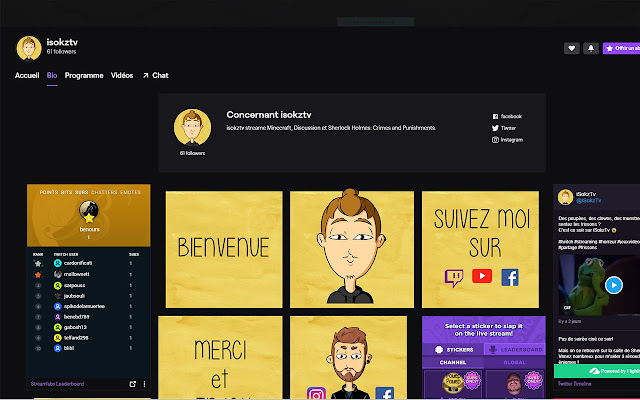This screenshot has height=400, width=640.
Task: Select the LEADERBOARD tab in sticker panel
Action: [x=515, y=350]
